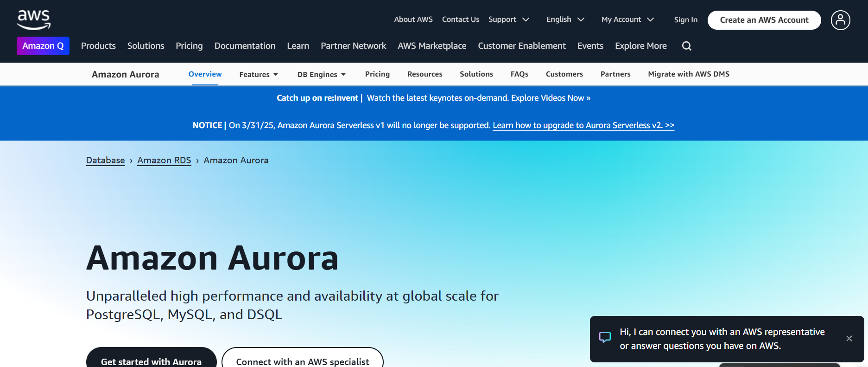Click the user profile avatar icon
Viewport: 868px width, 367px height.
[x=840, y=20]
